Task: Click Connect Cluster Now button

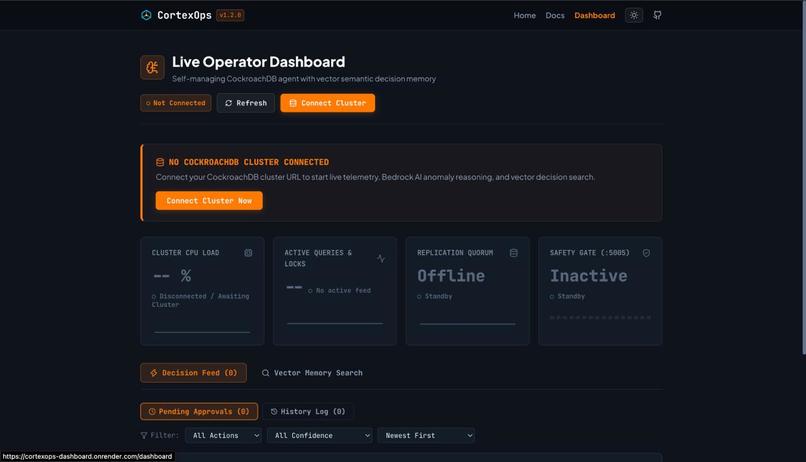Action: click(209, 200)
